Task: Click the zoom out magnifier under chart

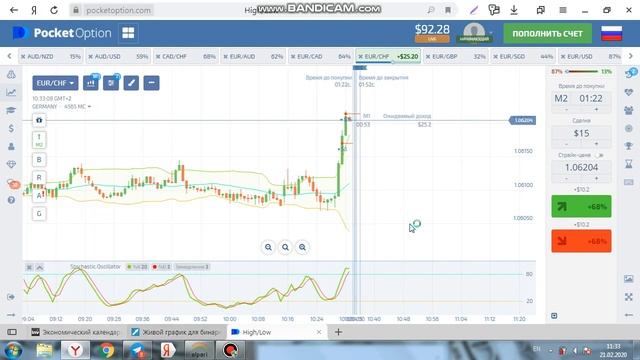Action: pos(268,247)
